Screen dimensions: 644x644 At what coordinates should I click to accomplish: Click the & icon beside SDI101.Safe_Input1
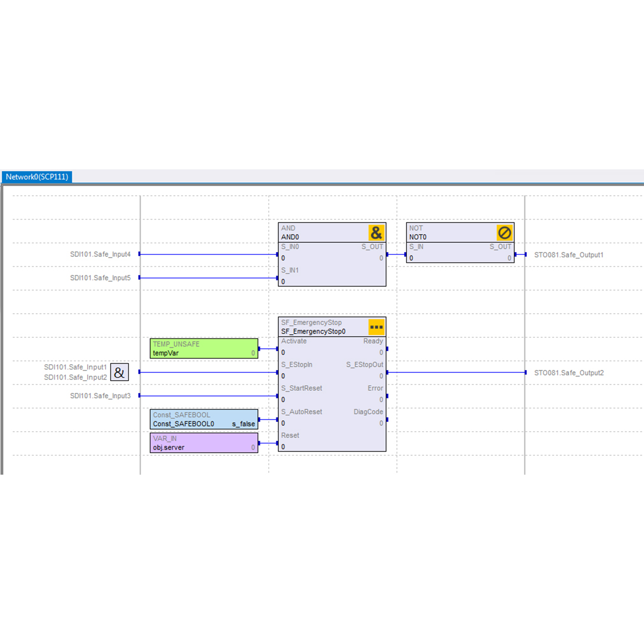point(119,372)
